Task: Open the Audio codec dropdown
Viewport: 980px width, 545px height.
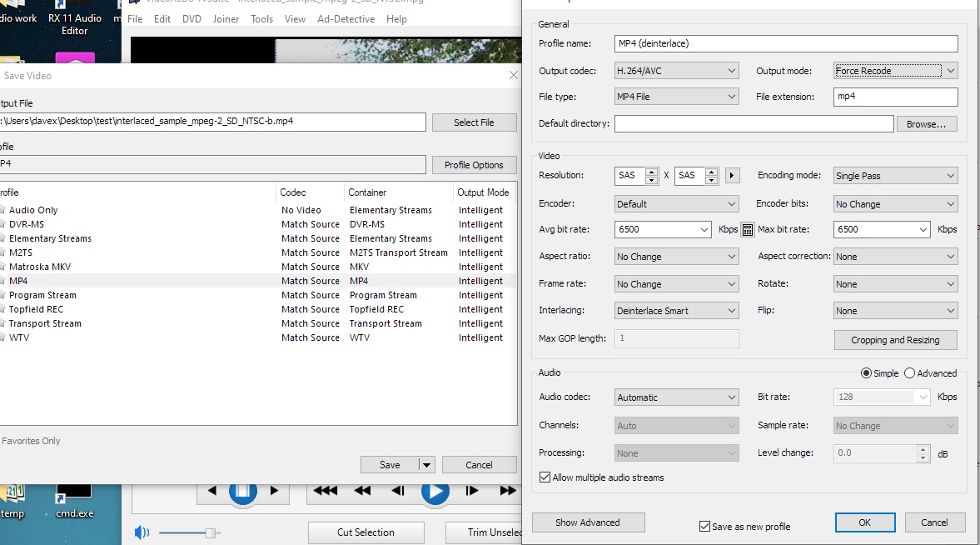Action: click(x=676, y=397)
